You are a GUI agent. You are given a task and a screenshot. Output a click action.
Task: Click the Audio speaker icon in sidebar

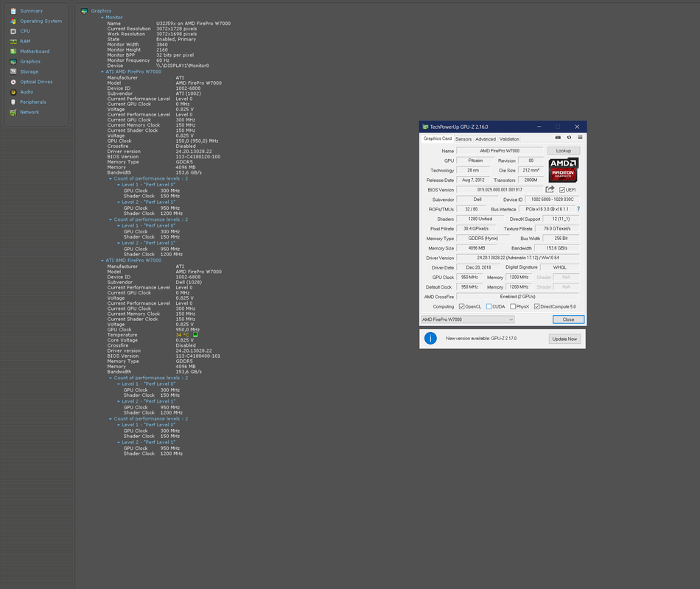(x=13, y=92)
